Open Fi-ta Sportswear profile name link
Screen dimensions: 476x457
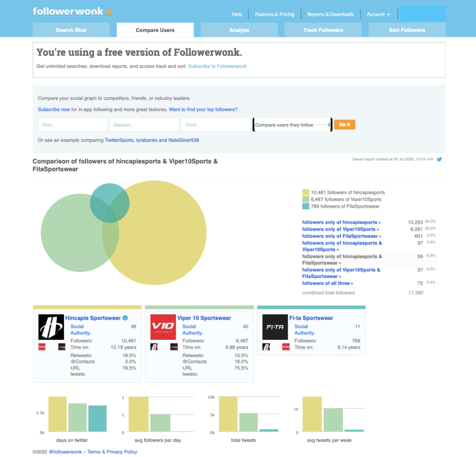(311, 318)
